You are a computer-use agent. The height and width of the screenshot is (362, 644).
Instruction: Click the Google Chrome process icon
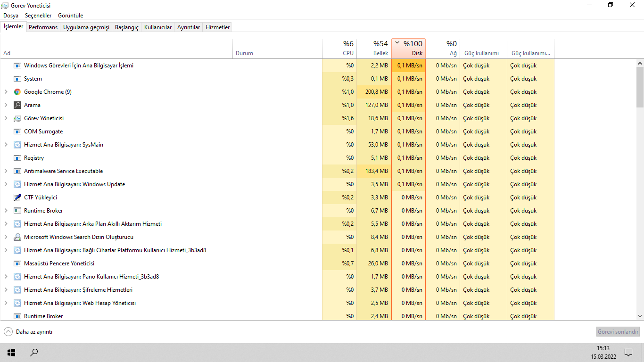17,92
